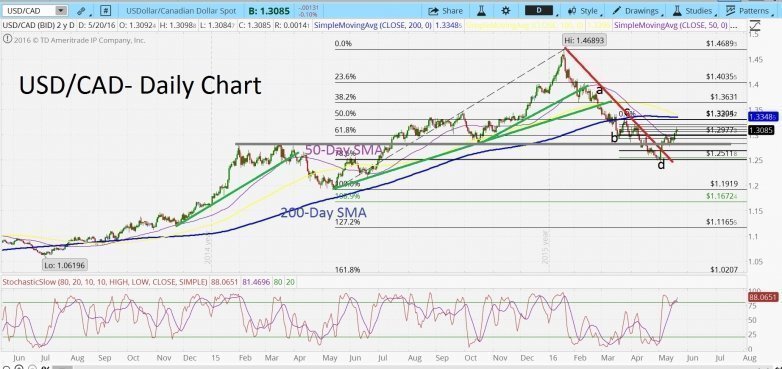
Task: Click SimpleMovingAvg (CLOSE, 50, 0) study label
Action: click(x=670, y=25)
